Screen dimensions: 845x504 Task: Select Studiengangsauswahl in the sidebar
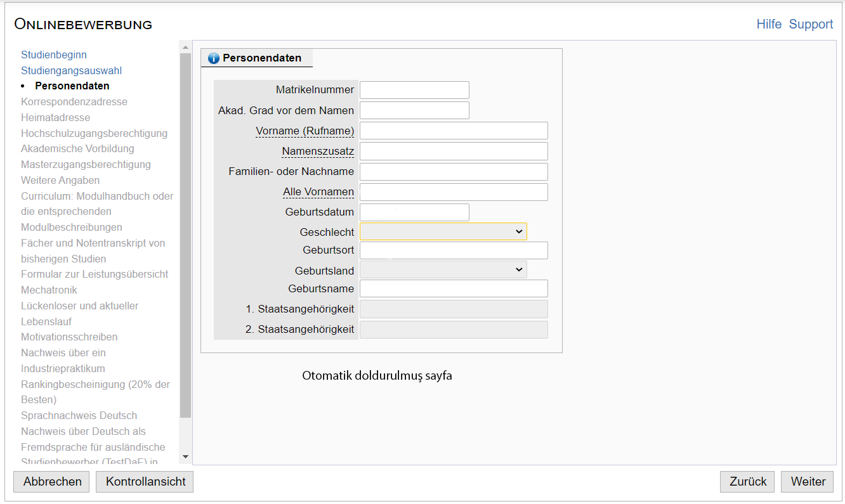point(71,70)
